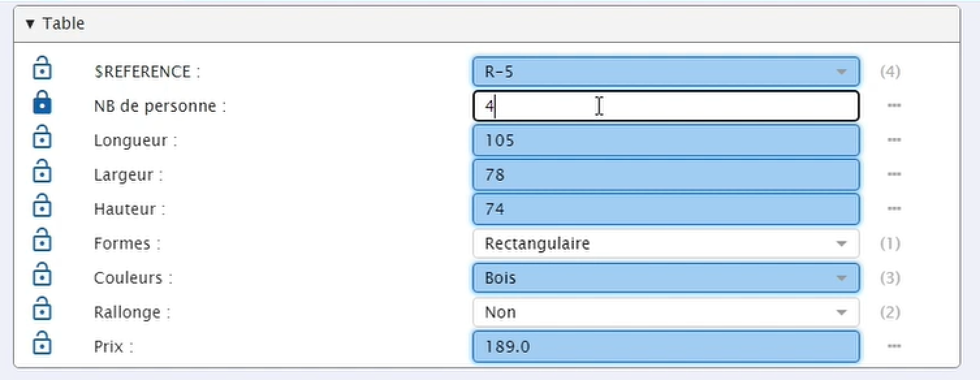Click the 'SREFERENCE :' label

(x=147, y=72)
